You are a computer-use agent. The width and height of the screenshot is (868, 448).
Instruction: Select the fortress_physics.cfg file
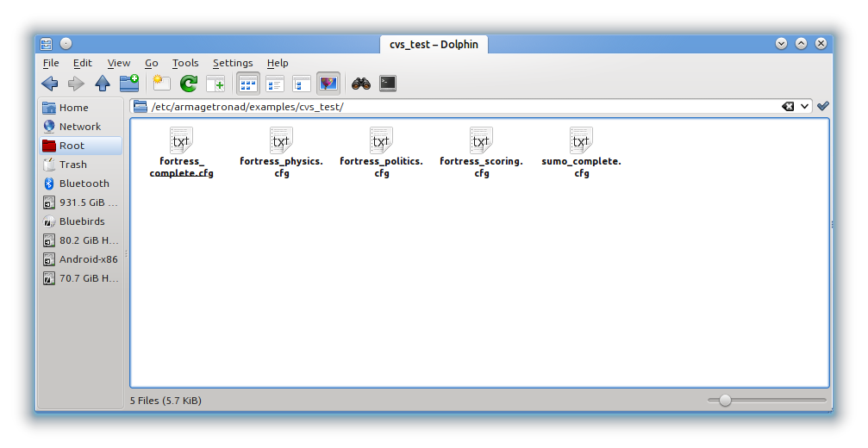pyautogui.click(x=281, y=152)
